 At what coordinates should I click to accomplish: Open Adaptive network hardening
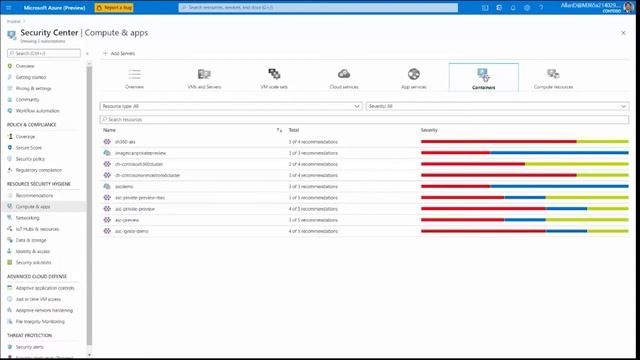point(44,310)
